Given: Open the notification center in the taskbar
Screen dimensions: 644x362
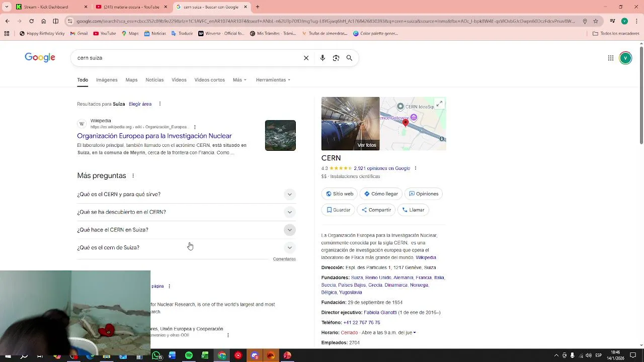Looking at the screenshot, I should [633, 355].
